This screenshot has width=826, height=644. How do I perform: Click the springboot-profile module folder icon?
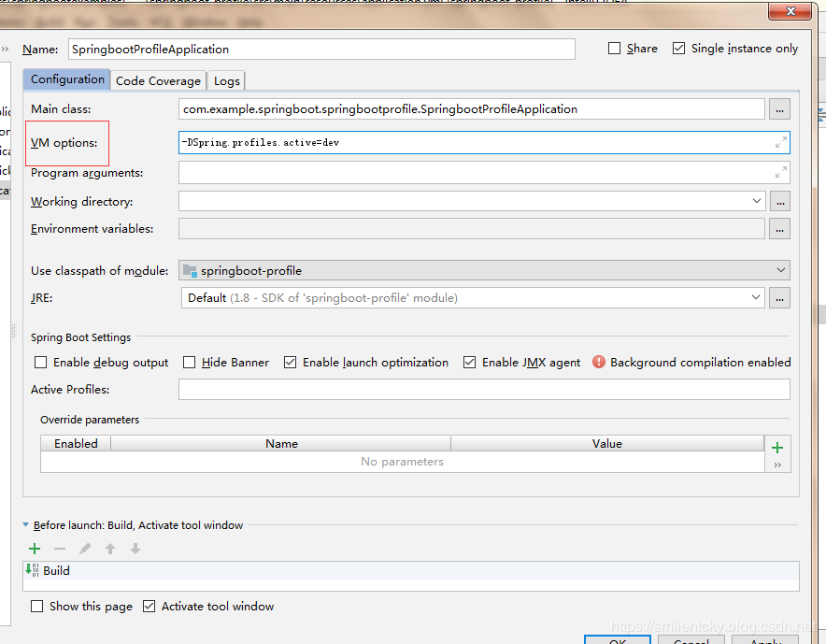coord(190,271)
